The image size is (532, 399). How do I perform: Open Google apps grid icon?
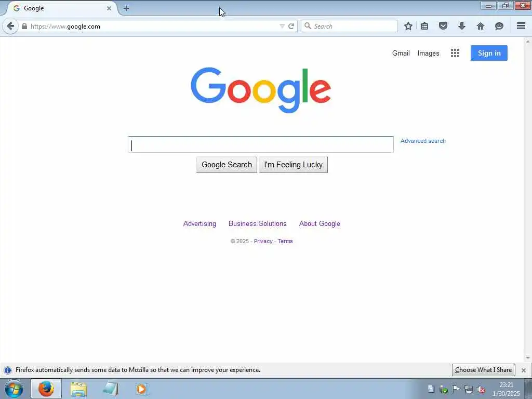point(455,53)
